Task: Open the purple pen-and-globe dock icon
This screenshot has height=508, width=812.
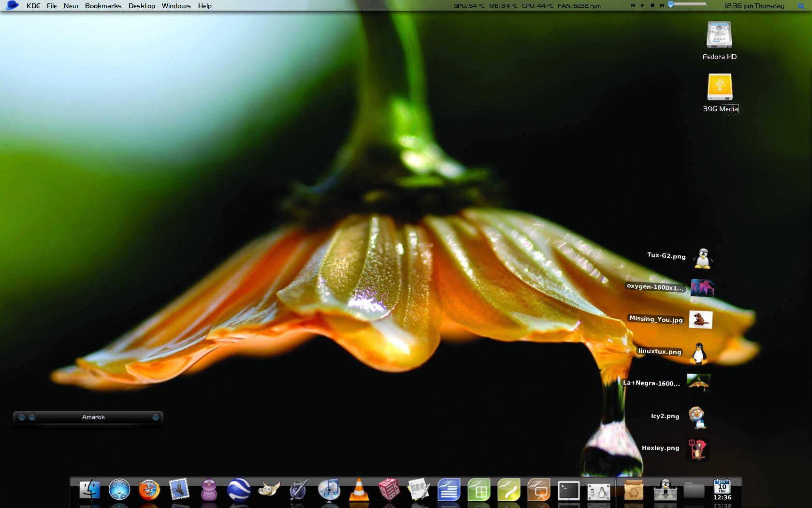Action: (299, 490)
